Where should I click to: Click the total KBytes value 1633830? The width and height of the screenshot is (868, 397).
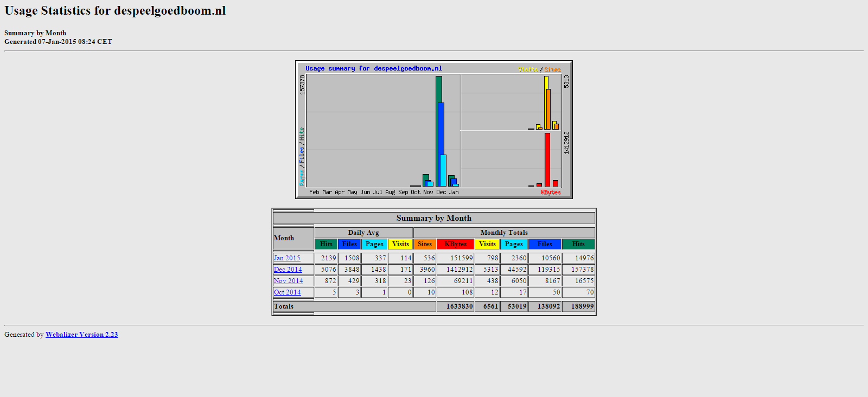455,306
